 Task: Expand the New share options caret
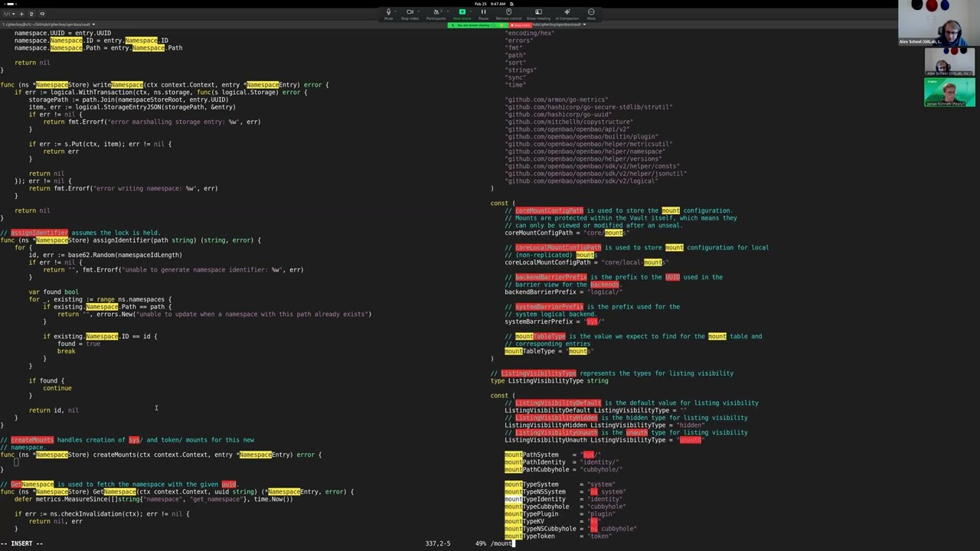[x=471, y=11]
